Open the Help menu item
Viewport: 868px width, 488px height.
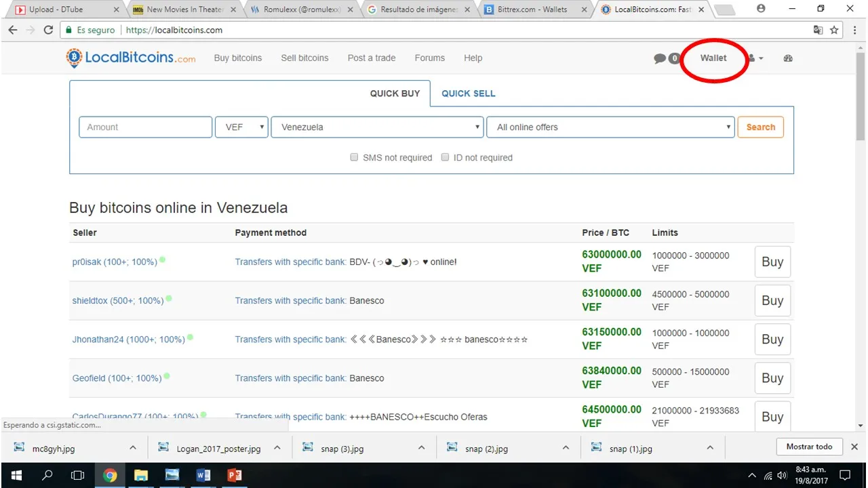(473, 58)
